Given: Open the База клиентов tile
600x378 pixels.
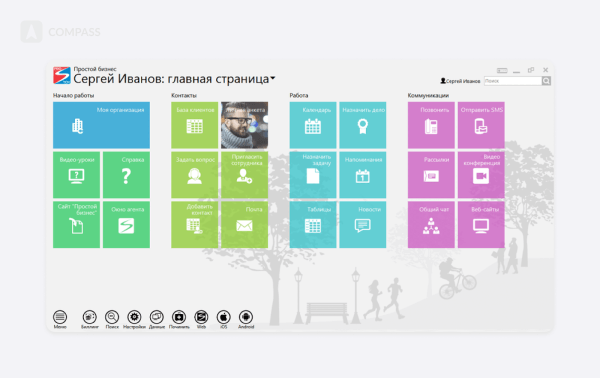Looking at the screenshot, I should click(195, 125).
